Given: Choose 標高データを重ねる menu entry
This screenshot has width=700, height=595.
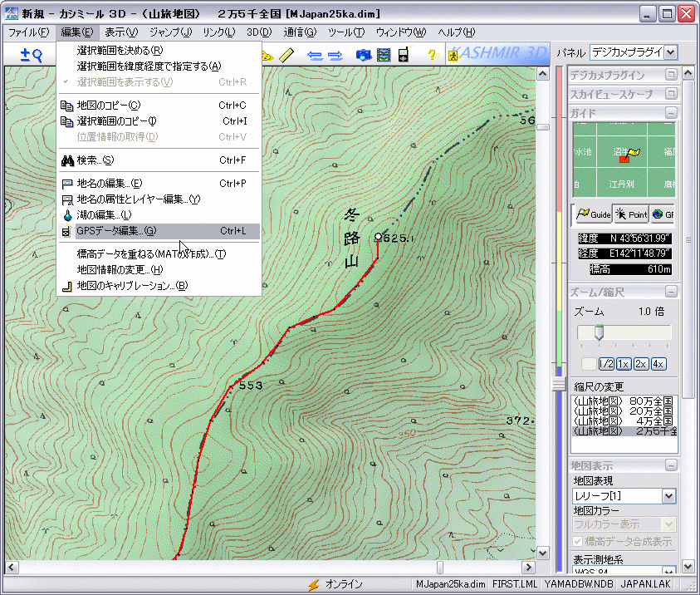Looking at the screenshot, I should tap(159, 254).
